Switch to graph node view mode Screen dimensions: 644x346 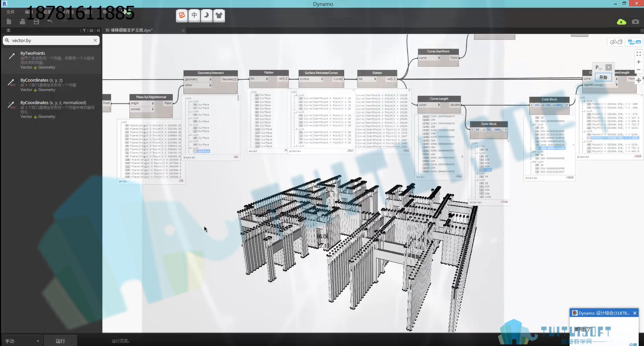coord(634,42)
